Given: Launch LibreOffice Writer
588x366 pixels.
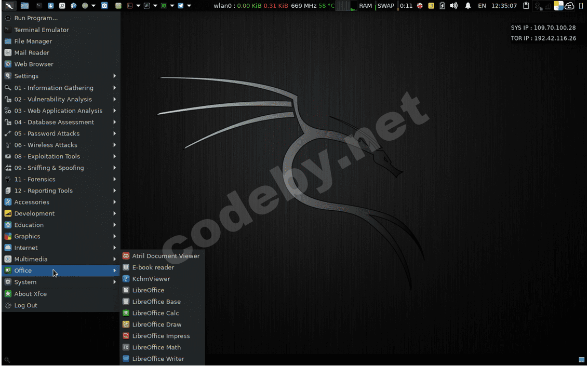Looking at the screenshot, I should click(x=163, y=359).
